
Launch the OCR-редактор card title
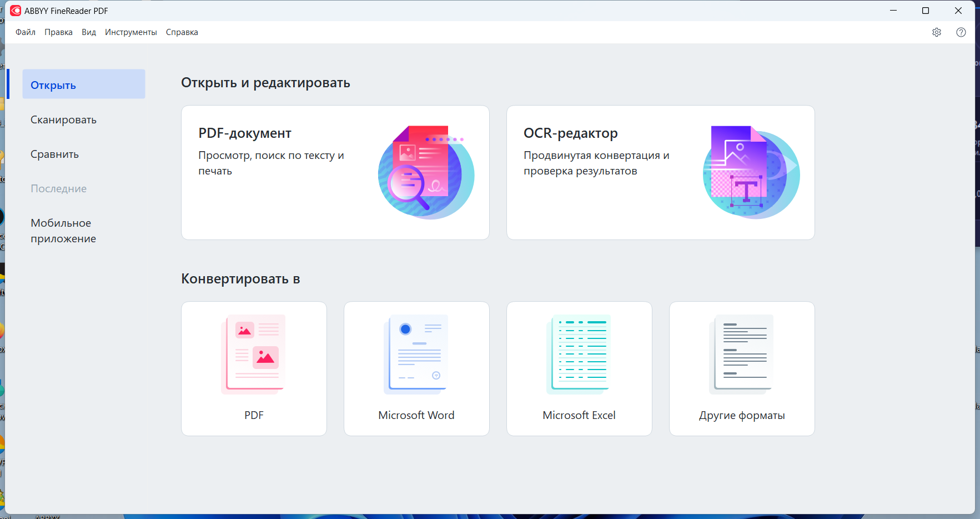[x=571, y=133]
